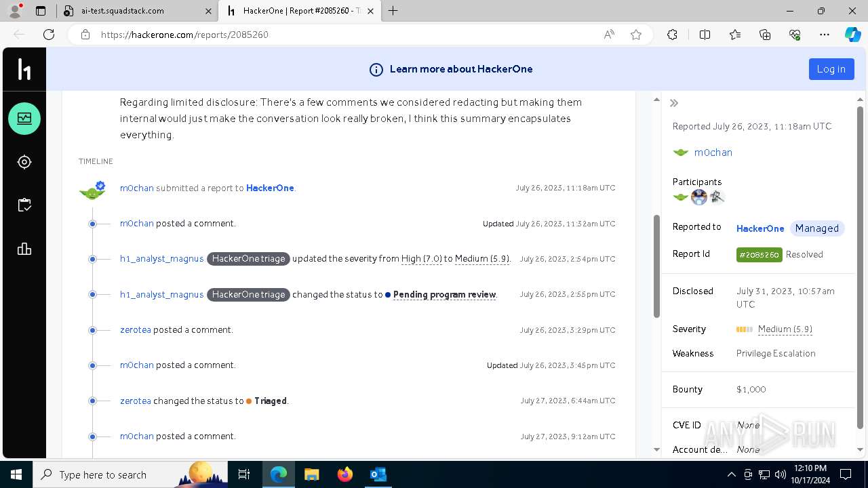Open m0chan link on 3:45pm comment

point(137,365)
